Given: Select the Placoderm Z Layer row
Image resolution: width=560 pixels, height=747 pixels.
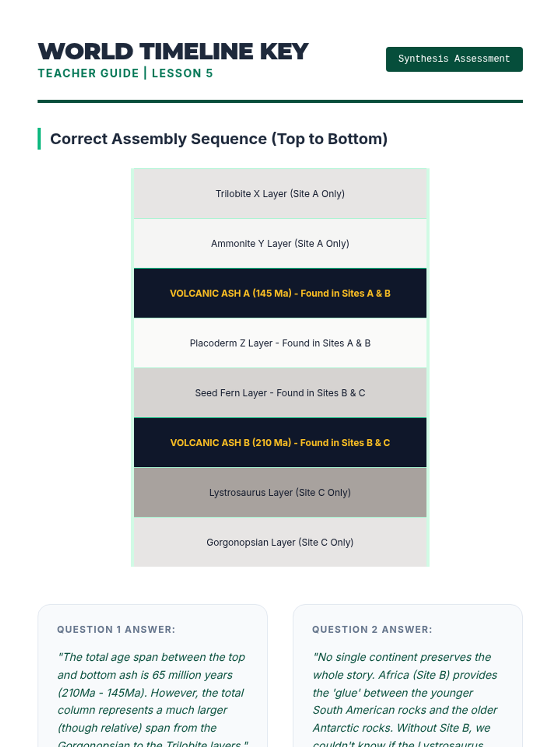Looking at the screenshot, I should point(280,343).
